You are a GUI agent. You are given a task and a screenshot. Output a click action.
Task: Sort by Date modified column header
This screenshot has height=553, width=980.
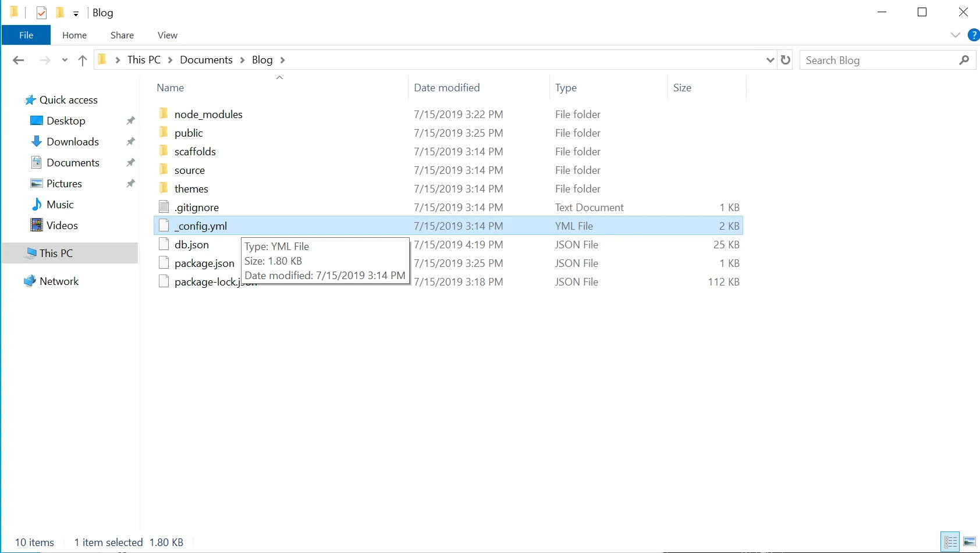click(x=446, y=88)
